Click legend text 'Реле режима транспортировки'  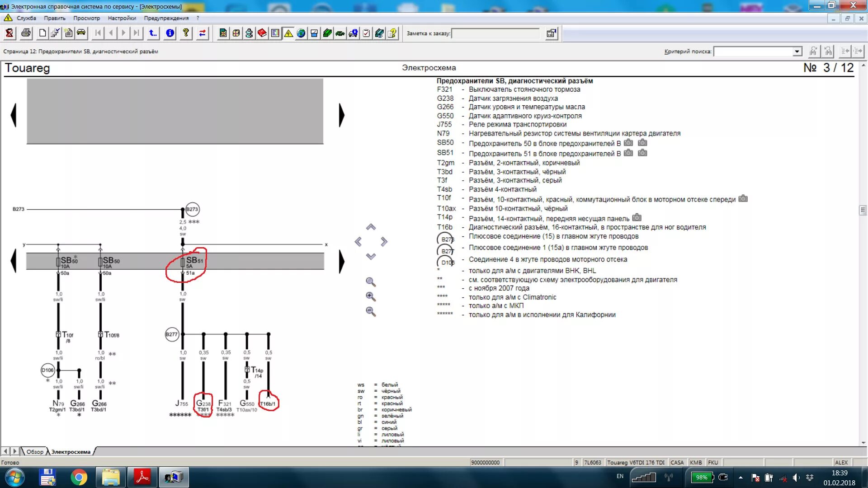(517, 124)
